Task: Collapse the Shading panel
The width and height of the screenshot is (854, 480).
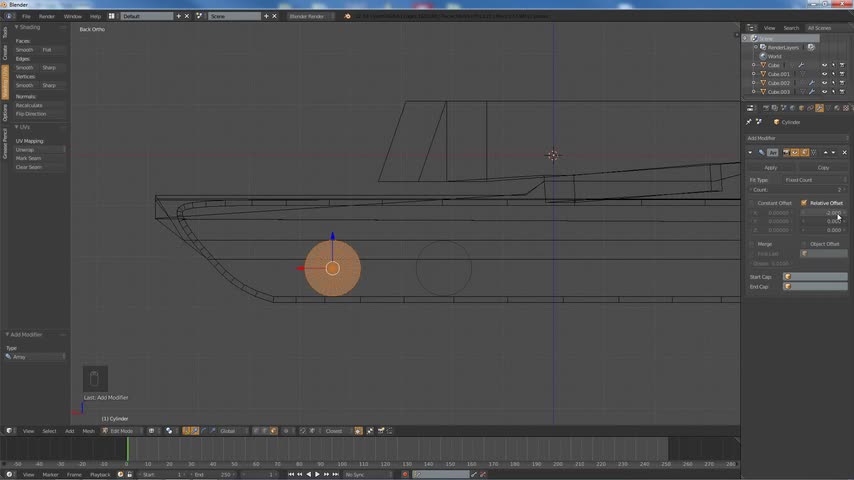Action: point(16,27)
